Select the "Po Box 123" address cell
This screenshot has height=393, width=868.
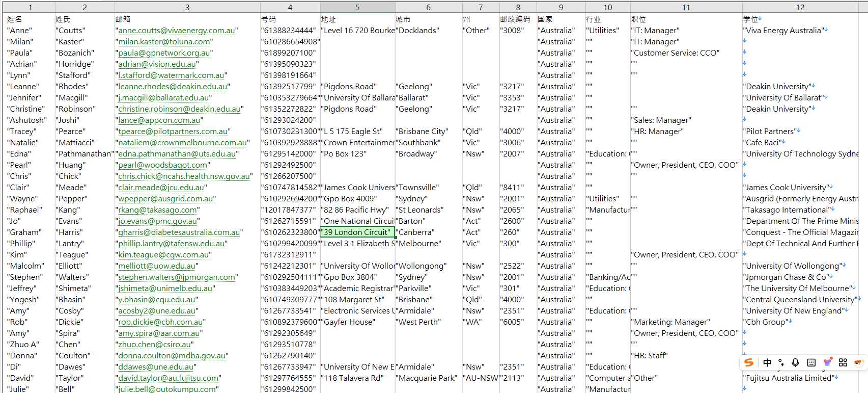357,154
